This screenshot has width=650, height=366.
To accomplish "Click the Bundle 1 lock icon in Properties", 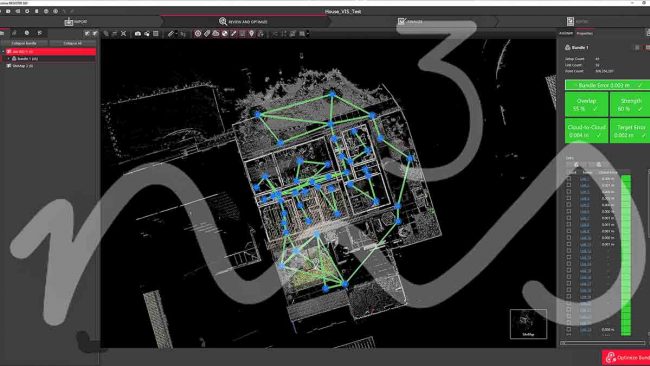I will click(x=568, y=48).
